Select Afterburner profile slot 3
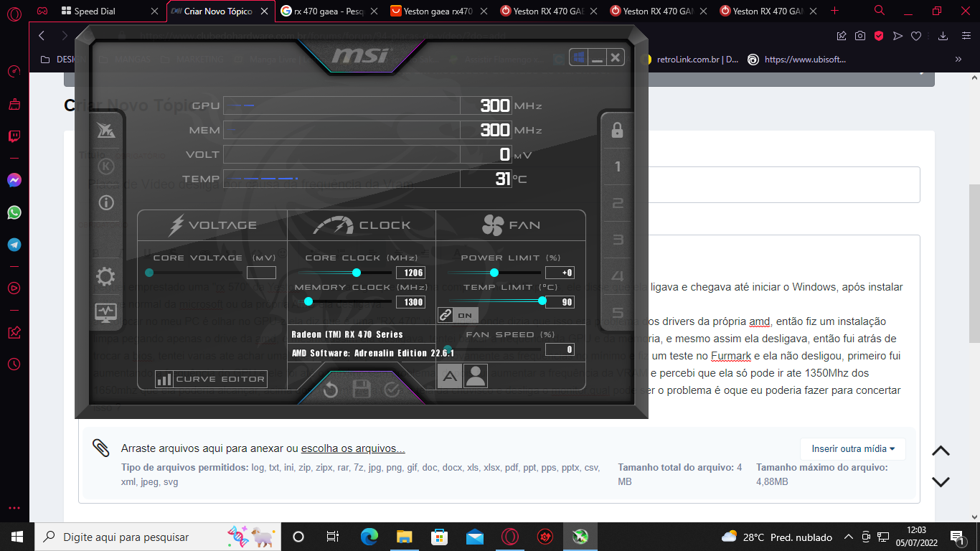The image size is (980, 551). (617, 240)
